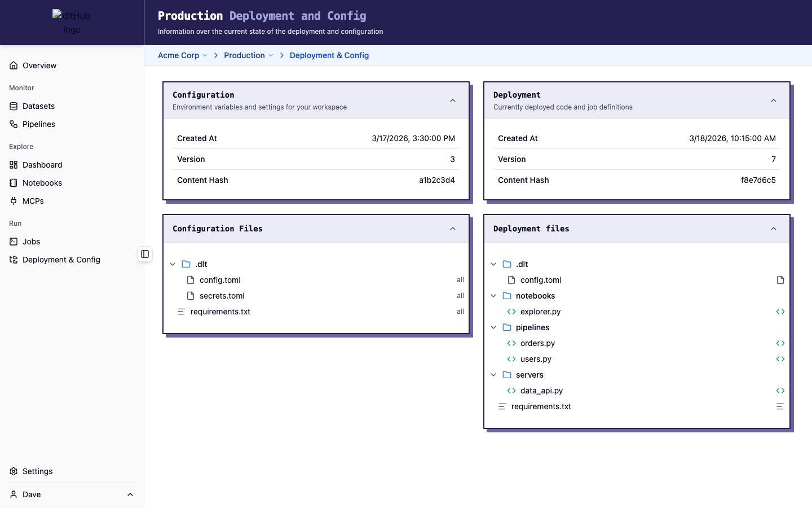This screenshot has width=812, height=508.
Task: Click the dltHub logo
Action: (72, 23)
